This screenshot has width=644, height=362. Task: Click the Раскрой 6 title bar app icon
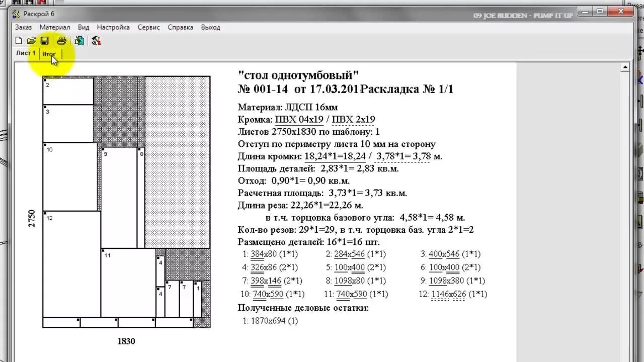(x=16, y=14)
